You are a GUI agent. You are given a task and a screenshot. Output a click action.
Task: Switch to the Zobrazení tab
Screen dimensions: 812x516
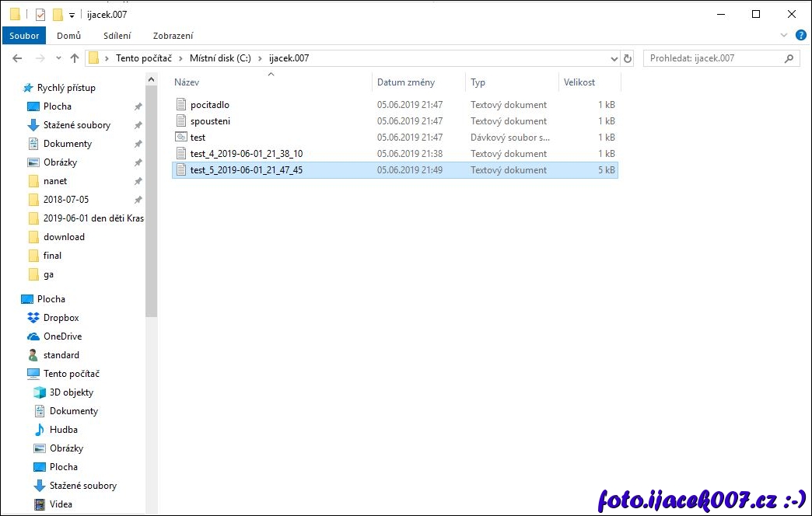click(173, 36)
